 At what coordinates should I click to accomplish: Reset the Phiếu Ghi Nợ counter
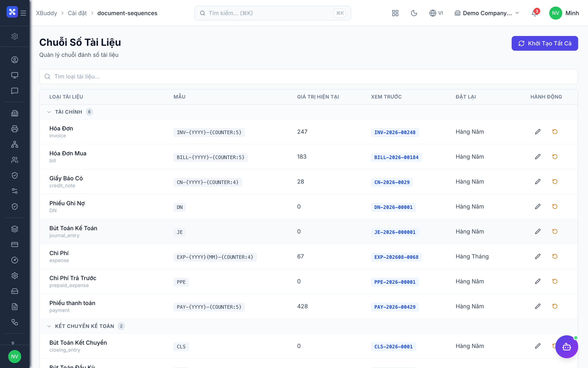[555, 207]
